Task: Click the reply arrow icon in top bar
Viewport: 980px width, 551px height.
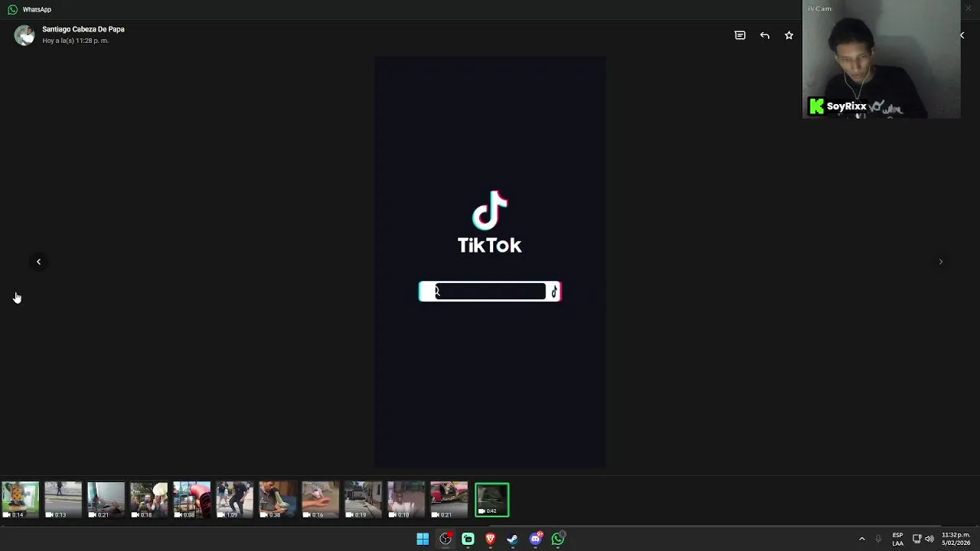Action: pos(764,35)
